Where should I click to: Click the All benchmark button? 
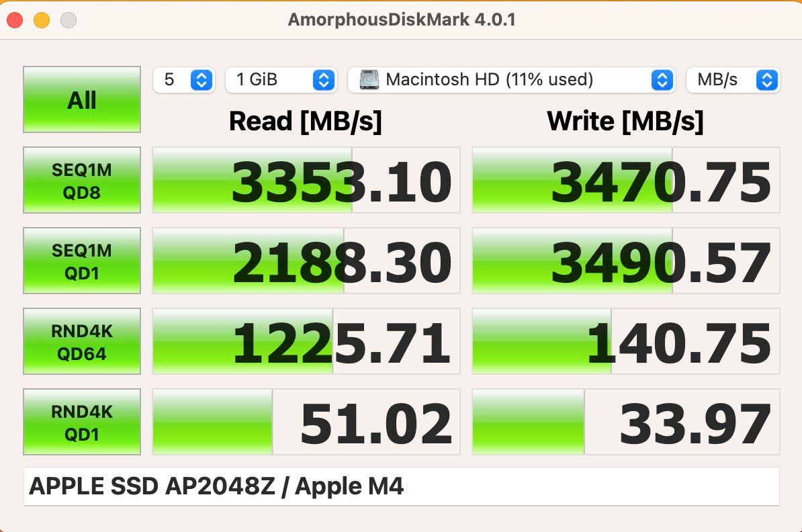pyautogui.click(x=82, y=99)
